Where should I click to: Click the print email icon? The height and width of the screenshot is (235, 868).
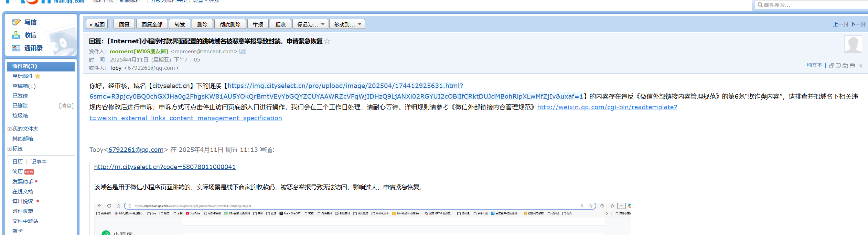click(x=852, y=66)
